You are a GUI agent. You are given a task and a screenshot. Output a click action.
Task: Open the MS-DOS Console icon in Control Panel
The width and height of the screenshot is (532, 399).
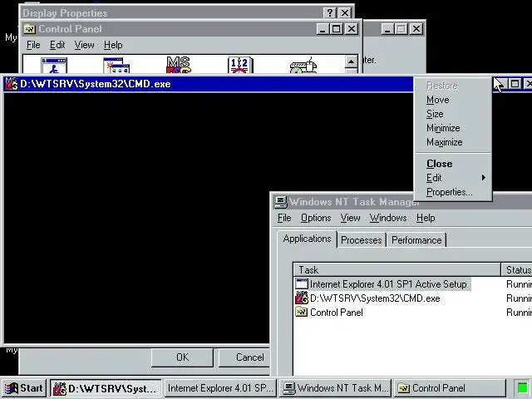pyautogui.click(x=179, y=65)
